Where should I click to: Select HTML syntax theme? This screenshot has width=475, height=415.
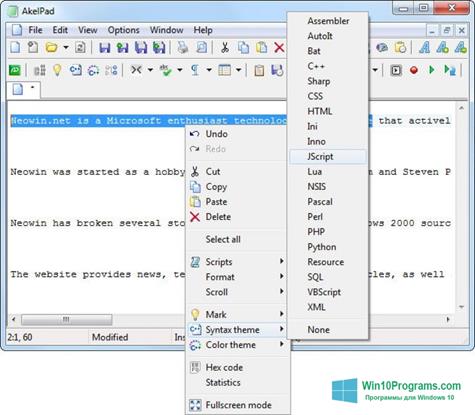[x=328, y=111]
